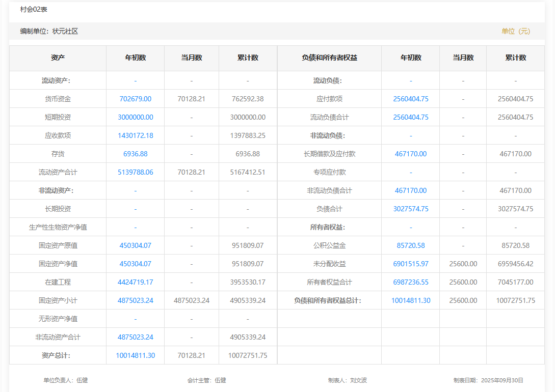Image resolution: width=555 pixels, height=392 pixels.
Task: Open the 负债合计 link 3027574.75
Action: pos(410,209)
